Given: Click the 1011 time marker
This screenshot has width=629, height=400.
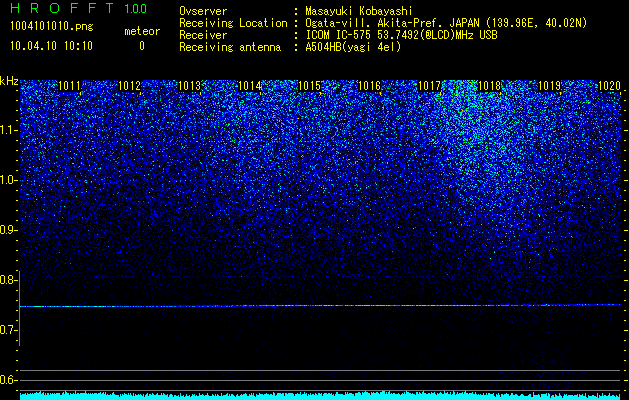Looking at the screenshot, I should [x=69, y=86].
